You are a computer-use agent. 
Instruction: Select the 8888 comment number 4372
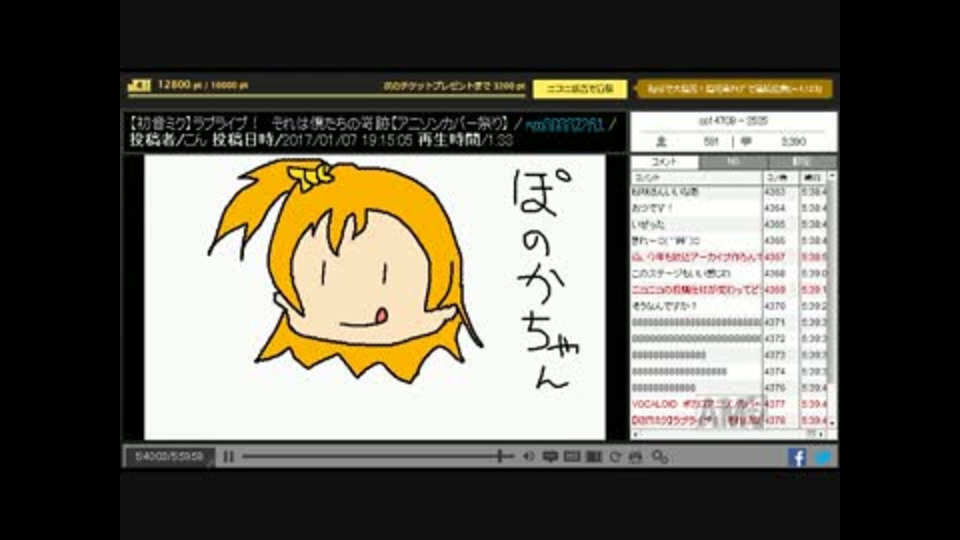coord(729,339)
